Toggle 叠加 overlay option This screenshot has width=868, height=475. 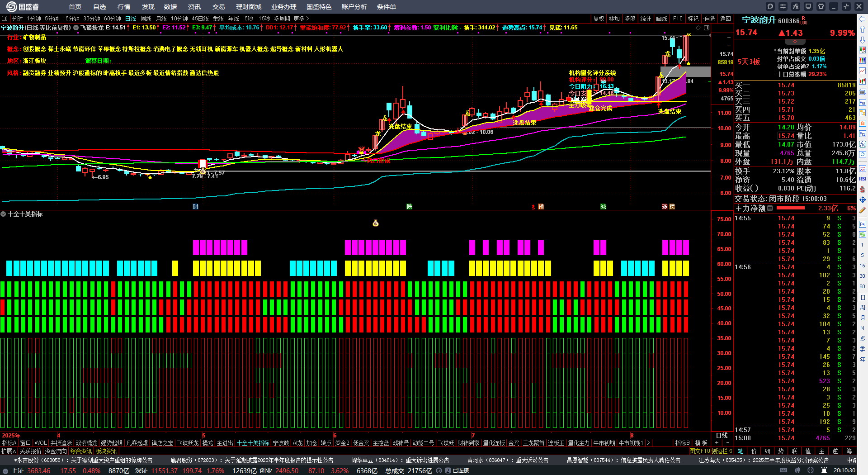point(614,19)
